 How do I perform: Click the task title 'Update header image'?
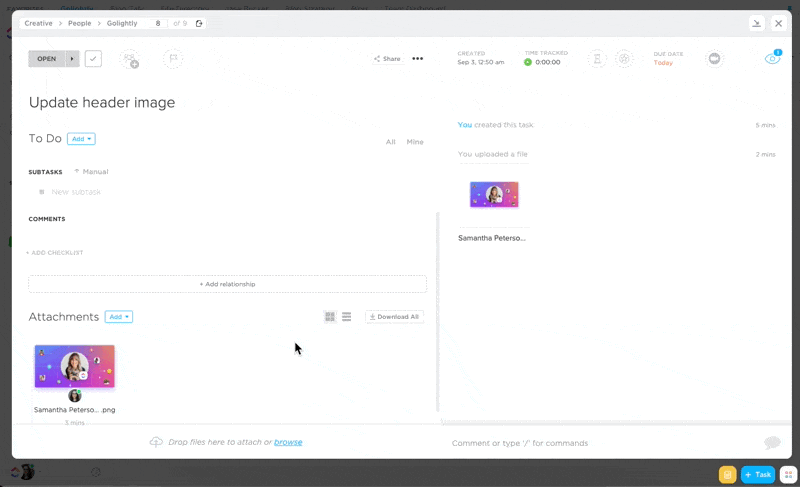coord(102,102)
